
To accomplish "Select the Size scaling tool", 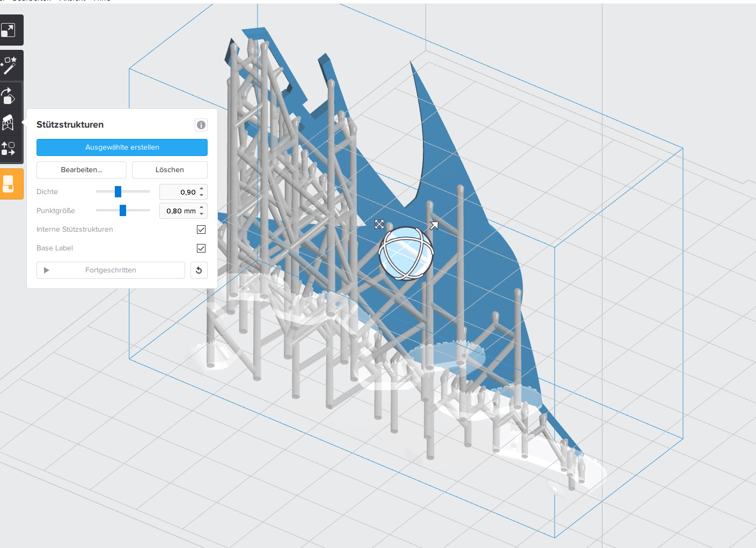I will (8, 30).
